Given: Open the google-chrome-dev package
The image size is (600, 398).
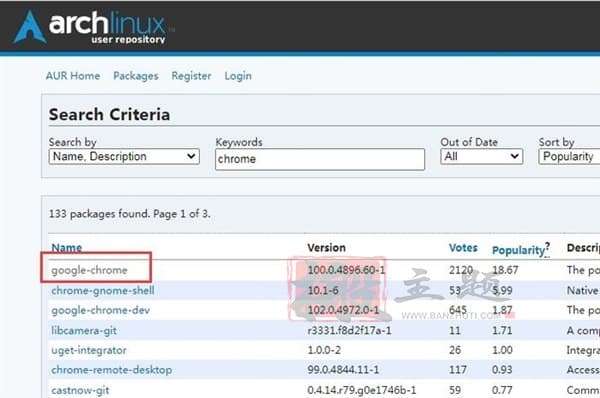Looking at the screenshot, I should pos(101,310).
